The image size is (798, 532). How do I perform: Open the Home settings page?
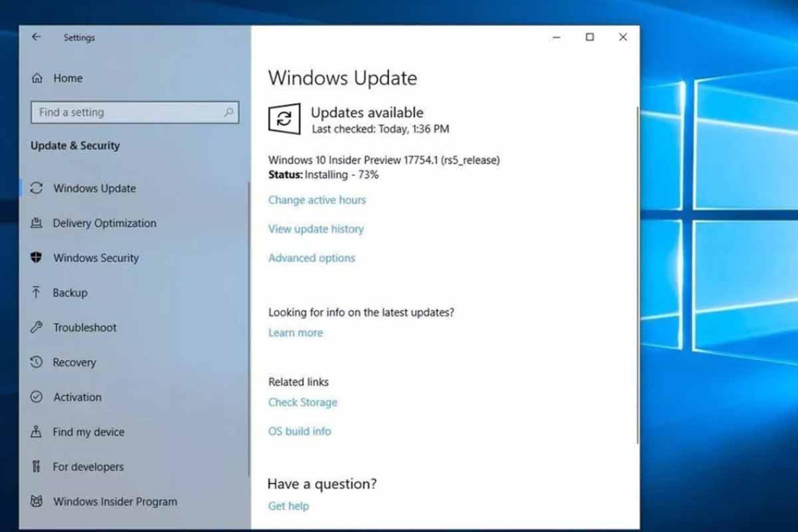point(68,78)
